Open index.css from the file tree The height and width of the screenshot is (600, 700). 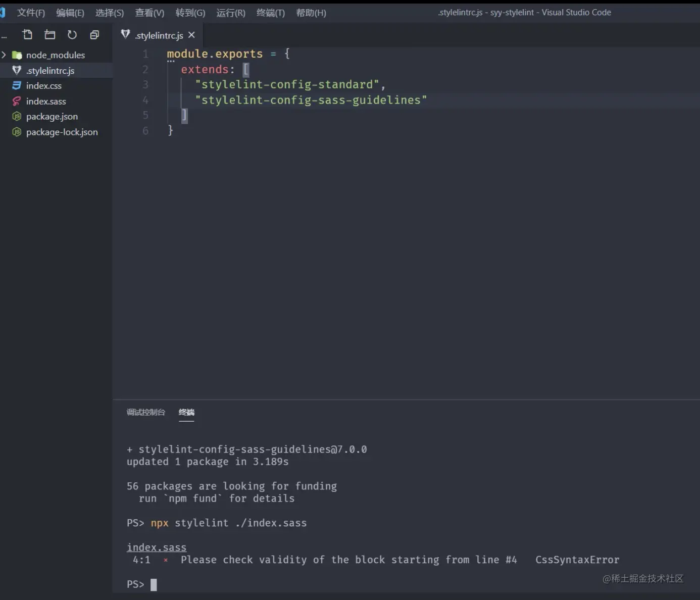tap(56, 86)
